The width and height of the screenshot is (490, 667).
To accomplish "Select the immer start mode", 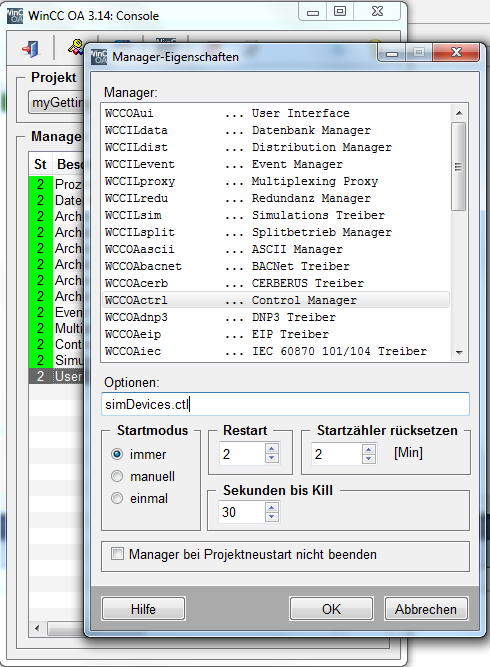I will point(117,454).
